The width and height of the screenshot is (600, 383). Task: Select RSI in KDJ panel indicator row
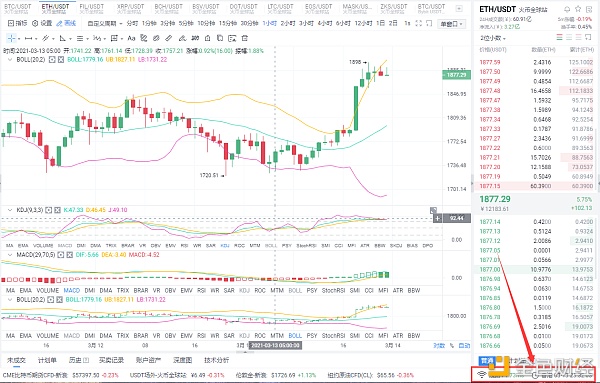click(x=184, y=246)
